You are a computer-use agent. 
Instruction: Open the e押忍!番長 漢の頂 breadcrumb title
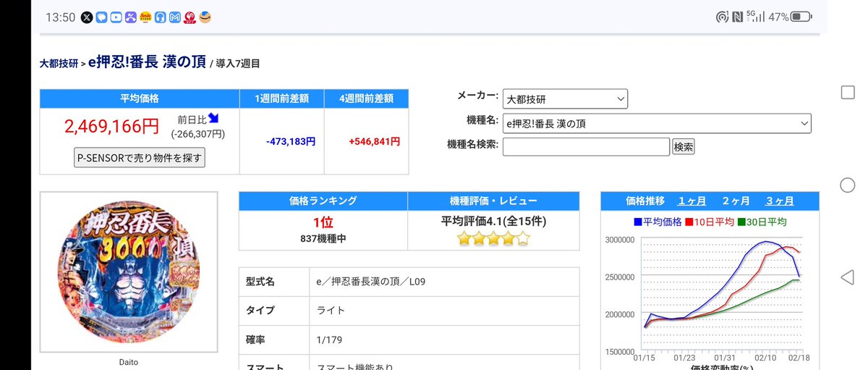tap(148, 63)
